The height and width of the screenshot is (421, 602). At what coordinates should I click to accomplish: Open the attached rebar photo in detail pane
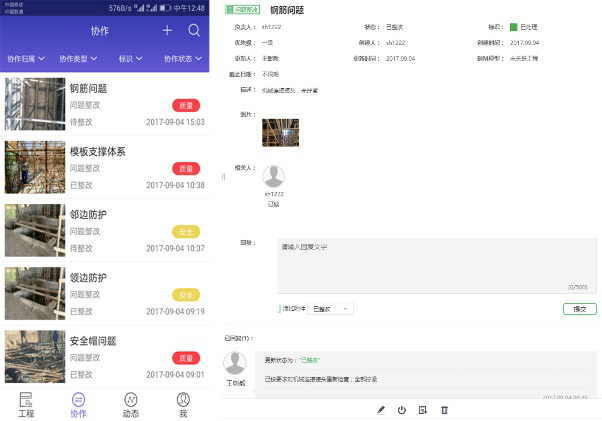pyautogui.click(x=280, y=133)
